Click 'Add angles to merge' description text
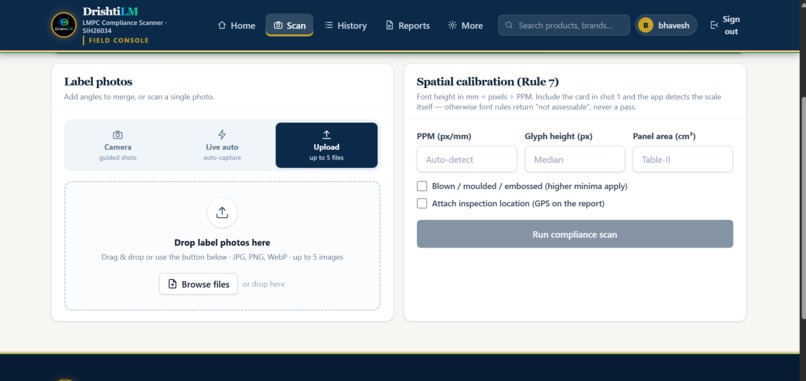 point(139,97)
